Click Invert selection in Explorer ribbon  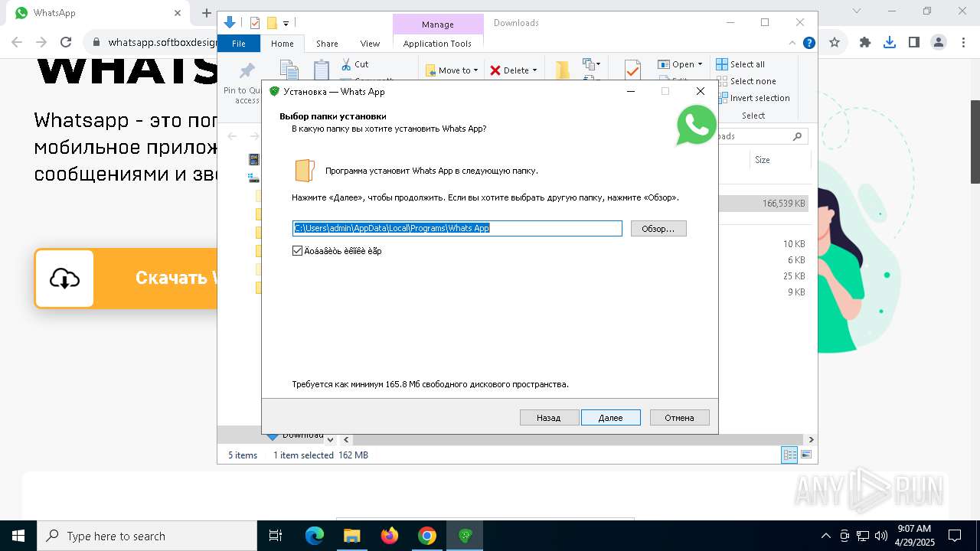753,98
